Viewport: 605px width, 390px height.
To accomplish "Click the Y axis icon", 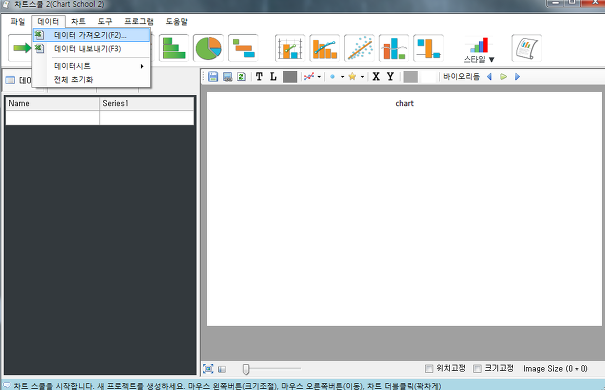I will click(390, 76).
